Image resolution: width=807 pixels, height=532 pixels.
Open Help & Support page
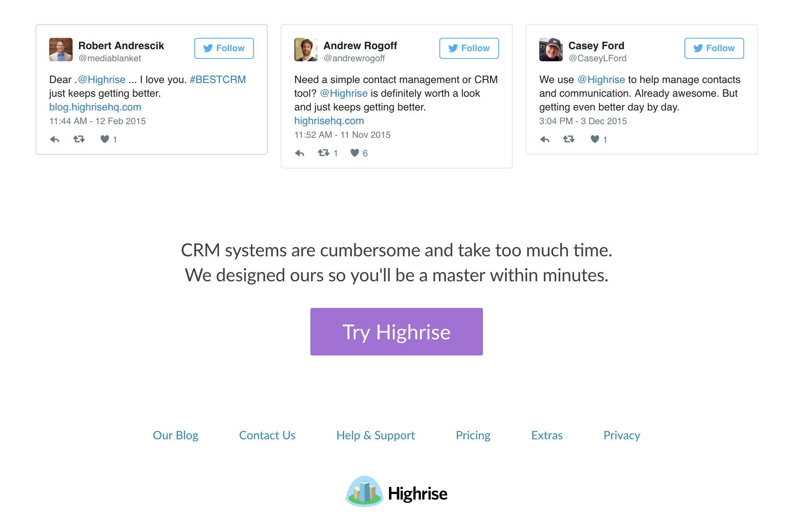(376, 435)
